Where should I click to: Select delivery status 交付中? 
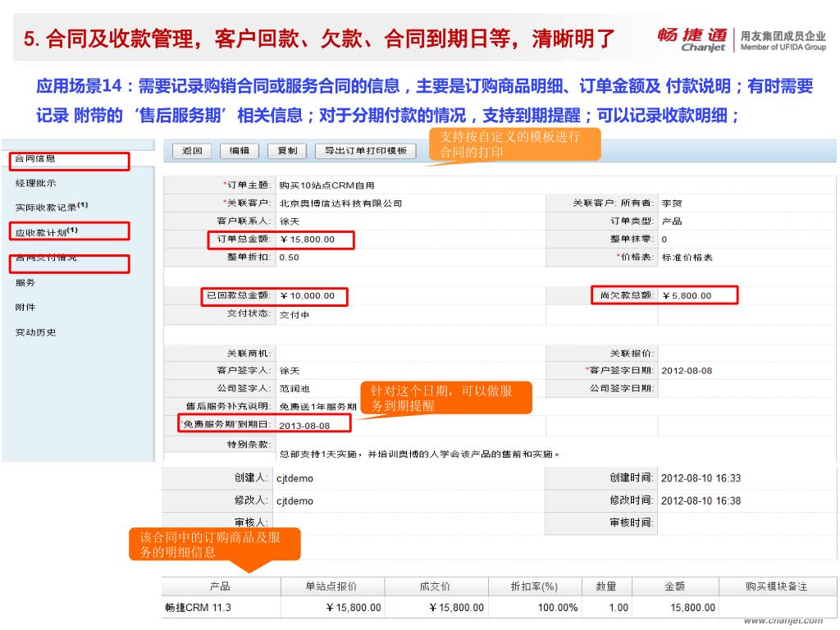294,315
